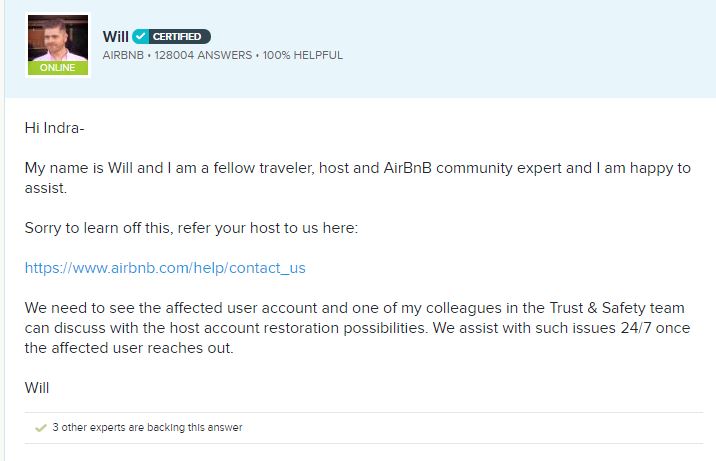Click the 'Will' signature below the message
The width and height of the screenshot is (716, 461).
37,388
